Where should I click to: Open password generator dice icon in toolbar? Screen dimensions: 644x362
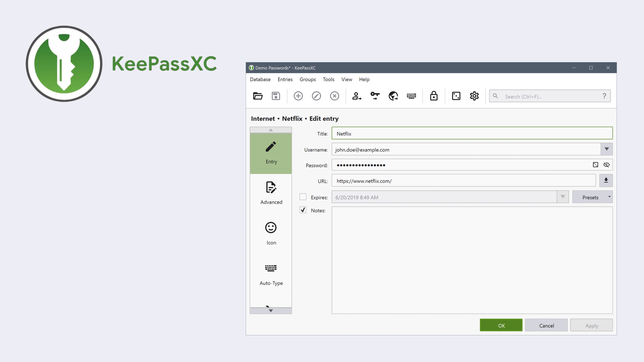pos(456,96)
